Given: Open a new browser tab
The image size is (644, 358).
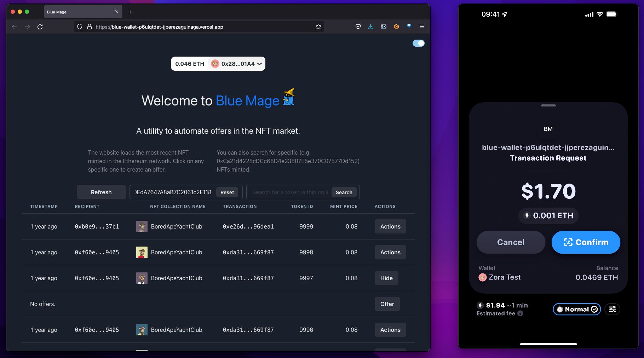Looking at the screenshot, I should [130, 12].
